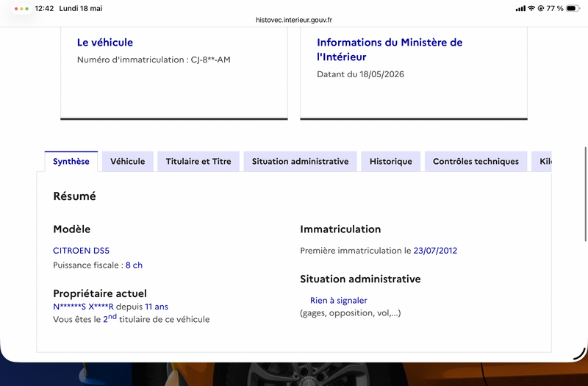Viewport: 588px width, 386px height.
Task: Go to the Historique tab
Action: coord(391,162)
